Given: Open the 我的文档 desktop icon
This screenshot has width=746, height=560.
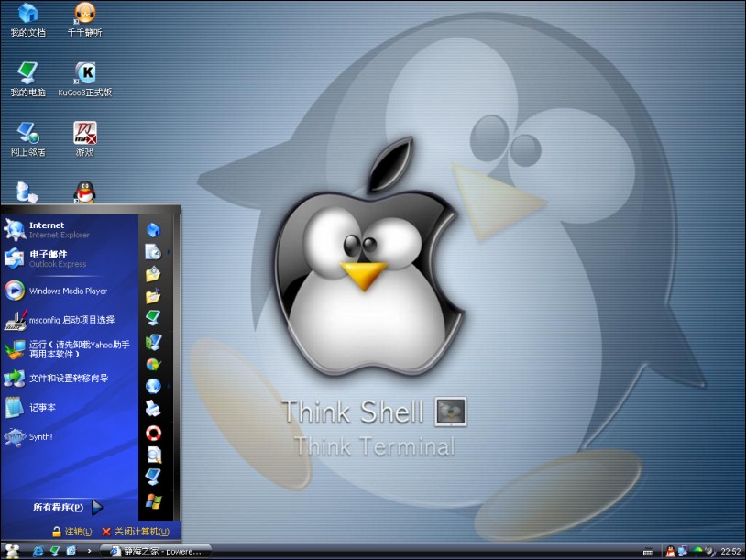Looking at the screenshot, I should click(27, 19).
